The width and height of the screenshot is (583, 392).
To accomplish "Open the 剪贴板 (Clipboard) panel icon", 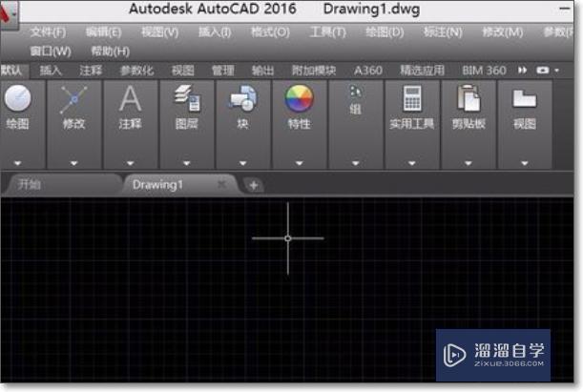I will (468, 98).
